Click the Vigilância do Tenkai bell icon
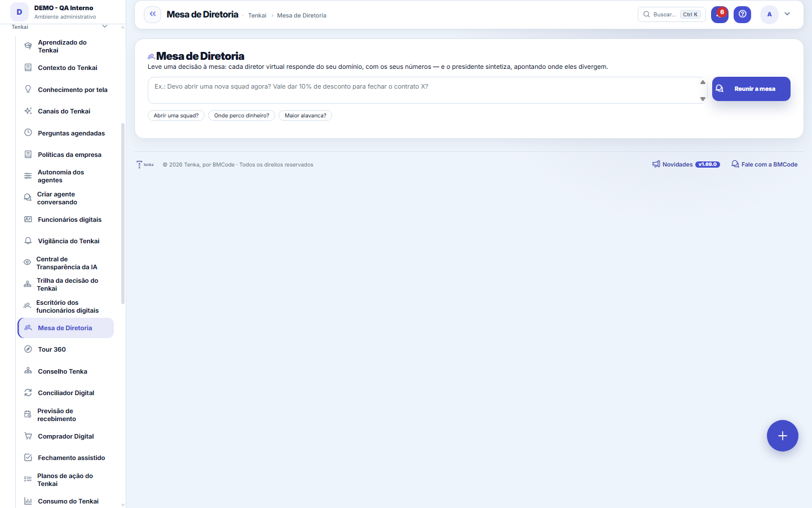Viewport: 812px width, 508px height. coord(28,241)
